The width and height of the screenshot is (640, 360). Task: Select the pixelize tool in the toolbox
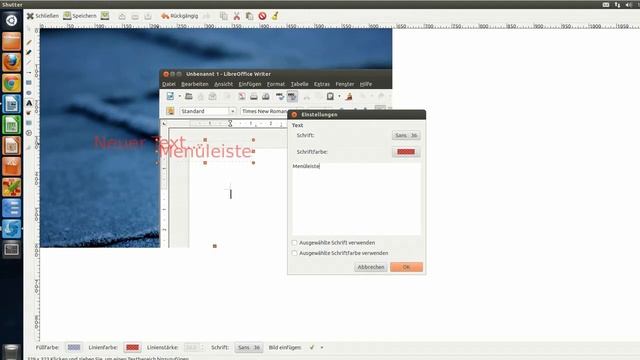point(29,123)
